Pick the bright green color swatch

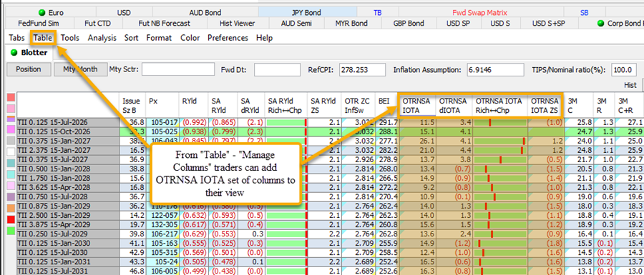pos(11,231)
